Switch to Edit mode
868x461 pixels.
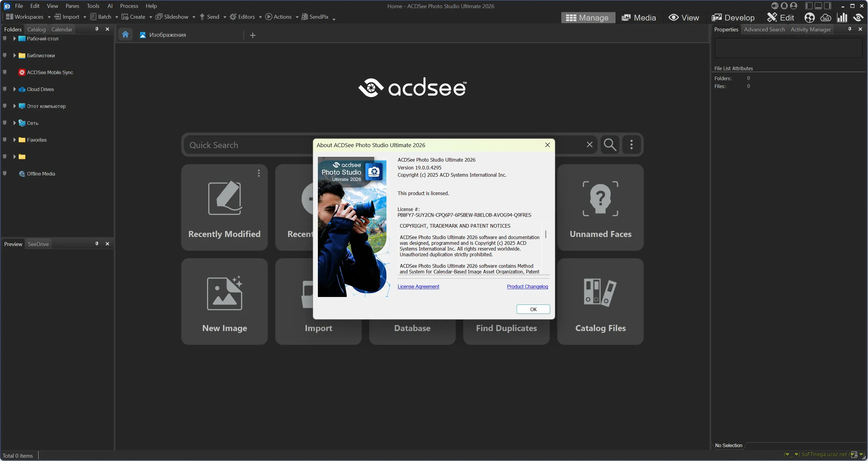pyautogui.click(x=781, y=17)
